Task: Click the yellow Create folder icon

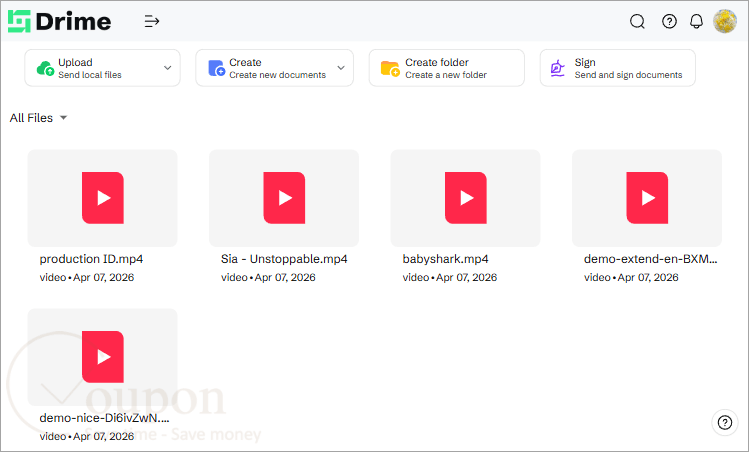Action: [x=390, y=68]
